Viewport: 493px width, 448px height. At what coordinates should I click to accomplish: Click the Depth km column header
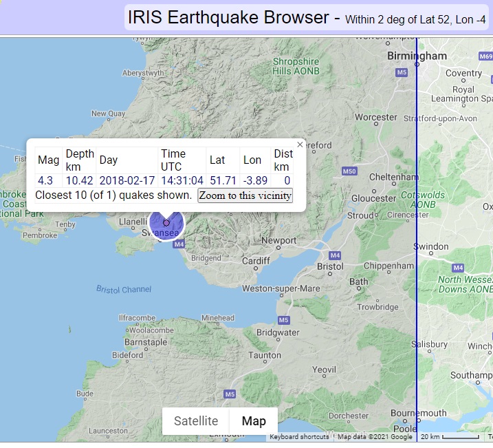click(x=80, y=160)
